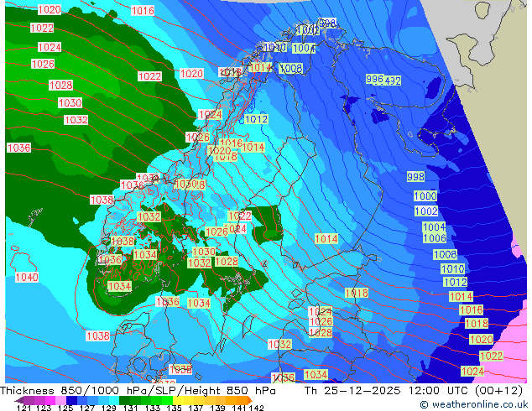The height and width of the screenshot is (411, 532).
Task: Click the legend value 121
Action: 23,408
